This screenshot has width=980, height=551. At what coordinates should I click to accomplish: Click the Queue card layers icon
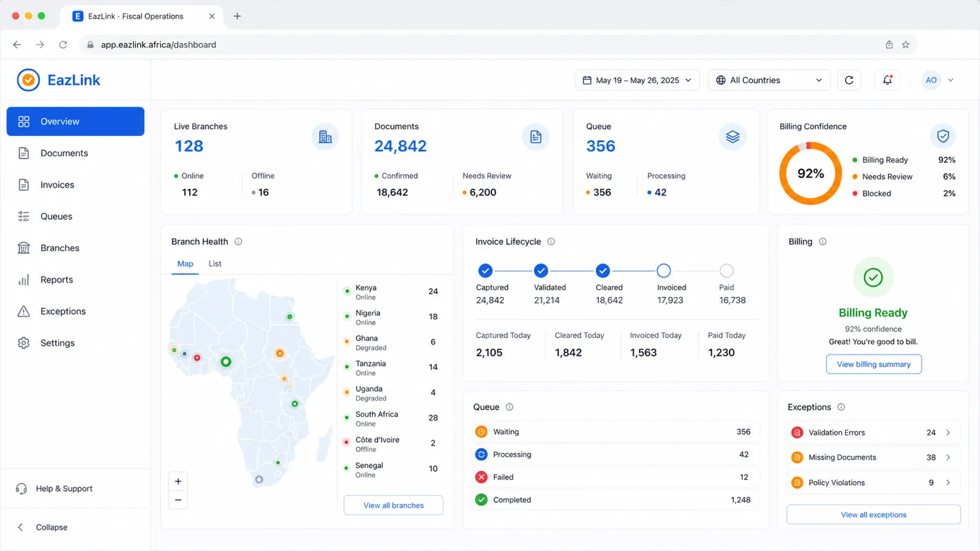click(x=733, y=137)
